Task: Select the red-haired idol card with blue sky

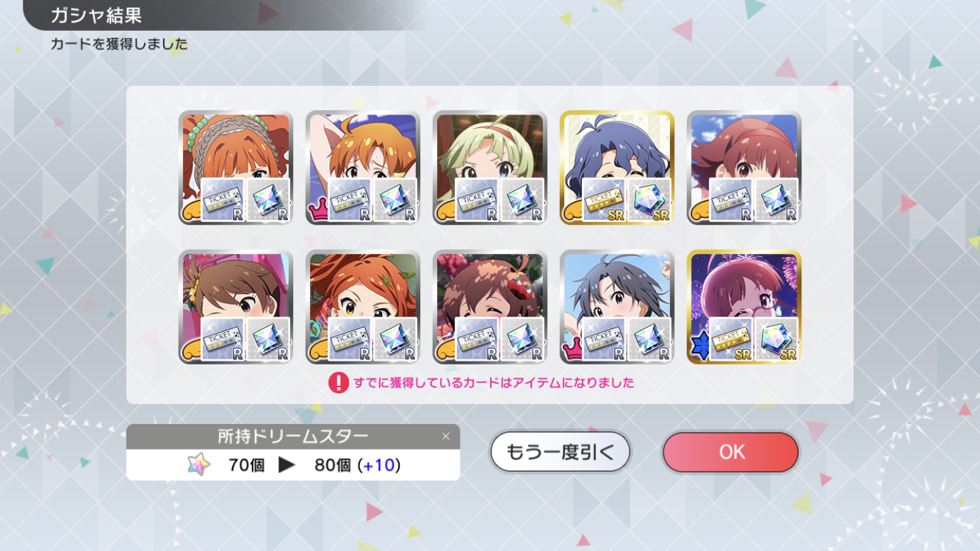Action: pos(743,168)
